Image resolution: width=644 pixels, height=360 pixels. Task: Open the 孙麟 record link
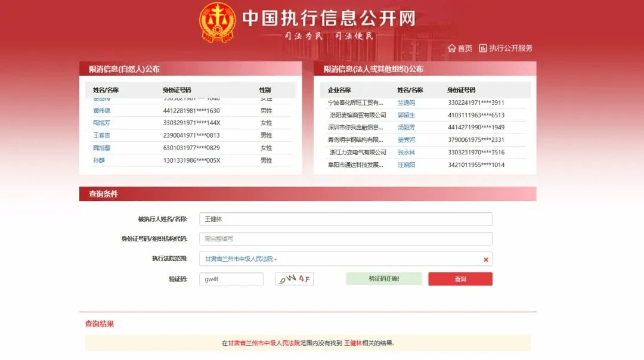click(x=98, y=160)
